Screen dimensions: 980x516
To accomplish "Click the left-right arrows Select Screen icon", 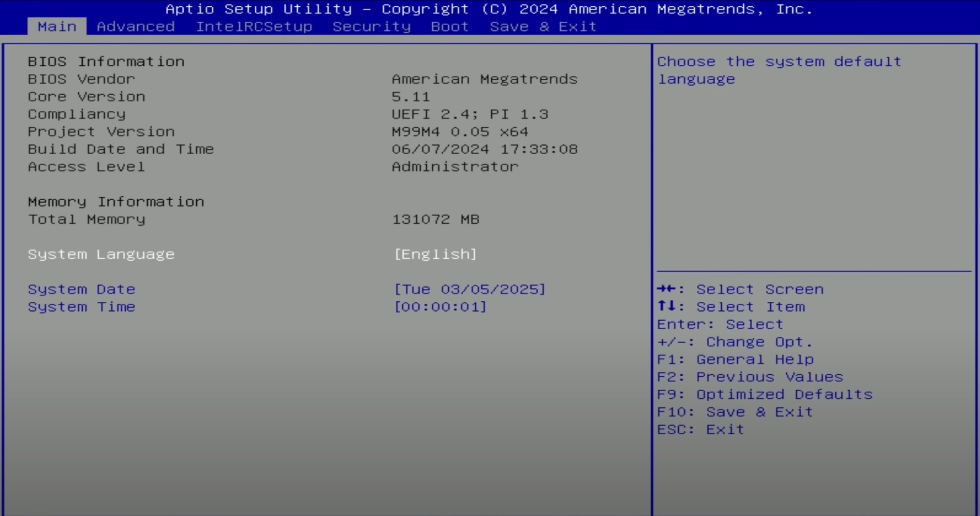I will tap(666, 289).
